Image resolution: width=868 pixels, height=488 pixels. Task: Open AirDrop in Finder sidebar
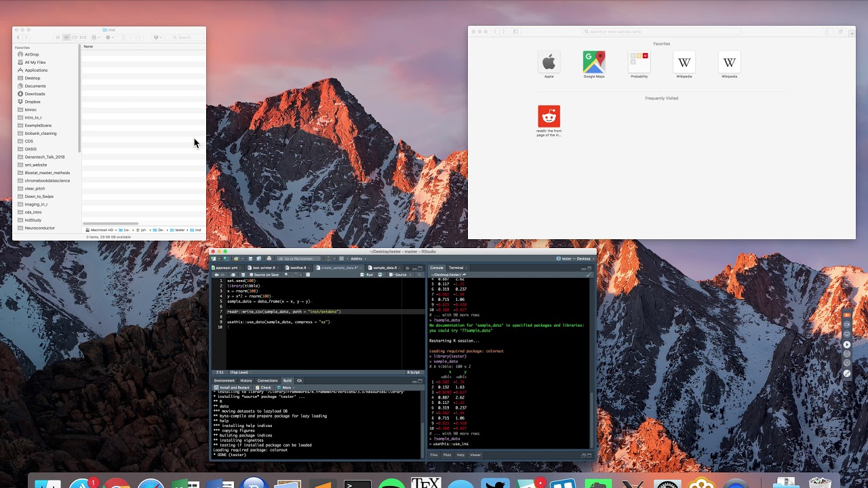tap(31, 54)
